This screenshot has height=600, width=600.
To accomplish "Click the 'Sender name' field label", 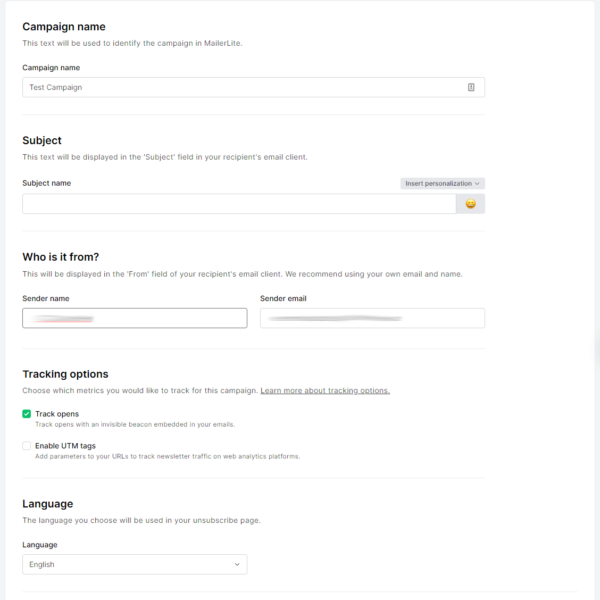I will point(45,299).
